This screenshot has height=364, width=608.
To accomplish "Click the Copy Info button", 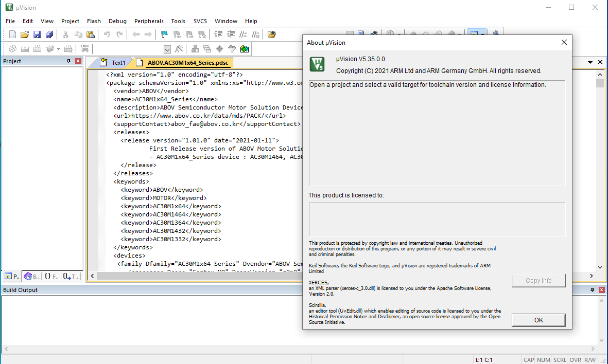I will coord(538,280).
